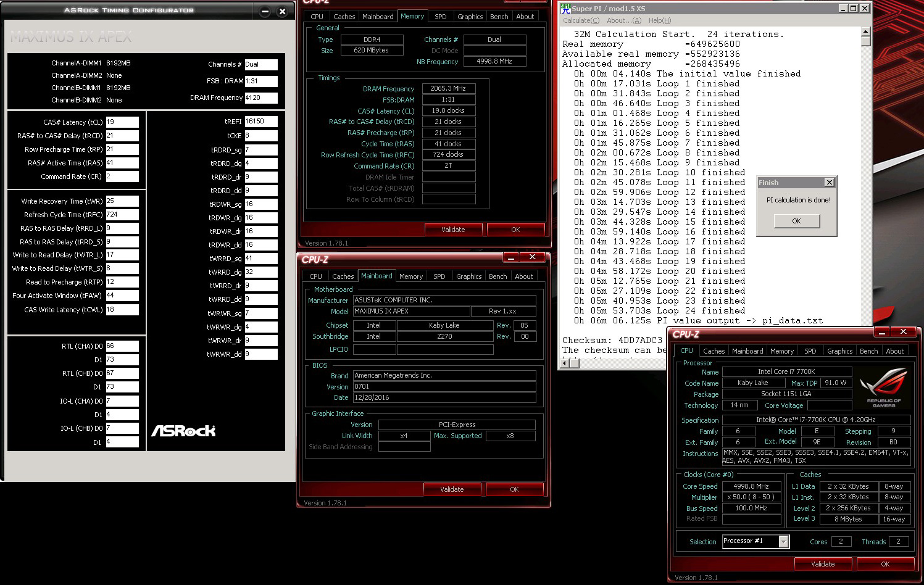This screenshot has height=585, width=924.
Task: Minimize the Super PI window
Action: (843, 9)
